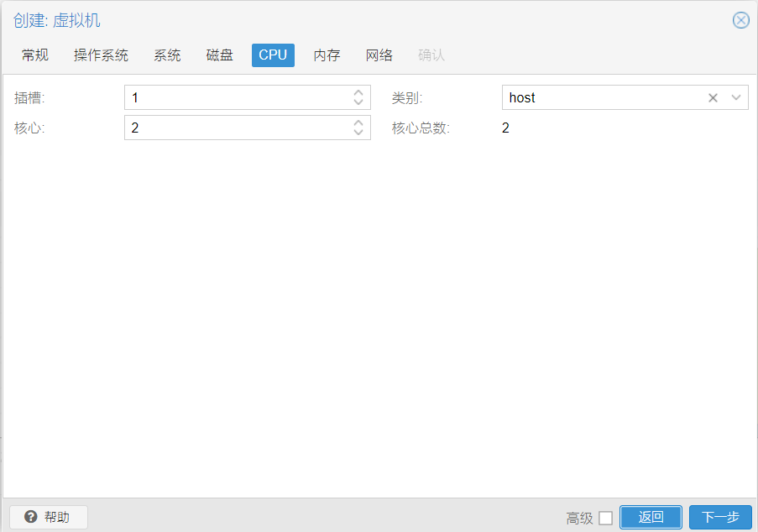Open the 类别 CPU type dropdown arrow

736,97
